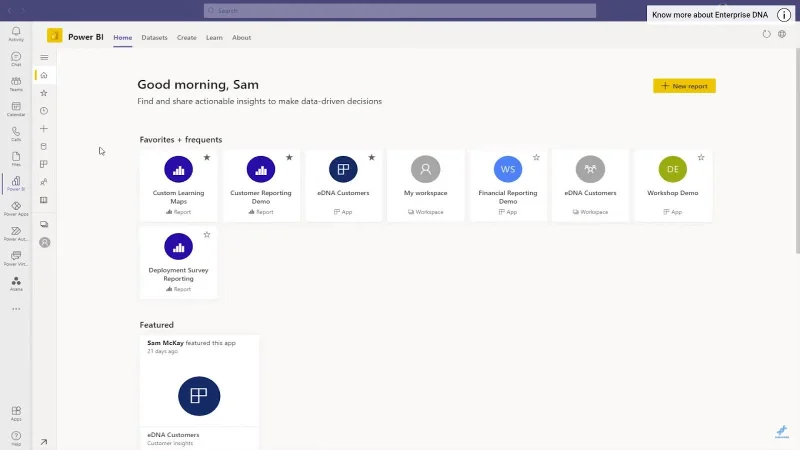Viewport: 800px width, 450px height.
Task: Open the Apps store icon
Action: point(16,413)
